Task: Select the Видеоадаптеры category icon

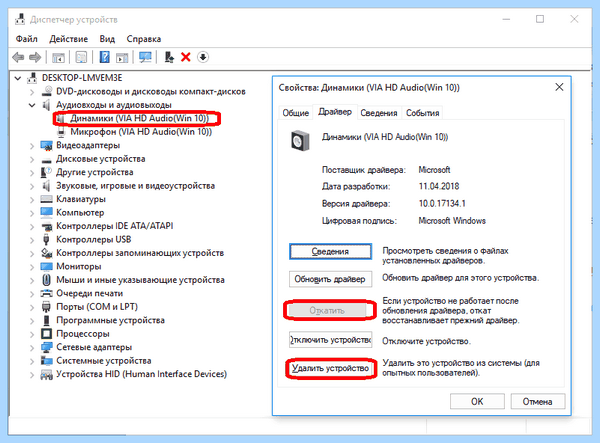Action: coord(46,145)
